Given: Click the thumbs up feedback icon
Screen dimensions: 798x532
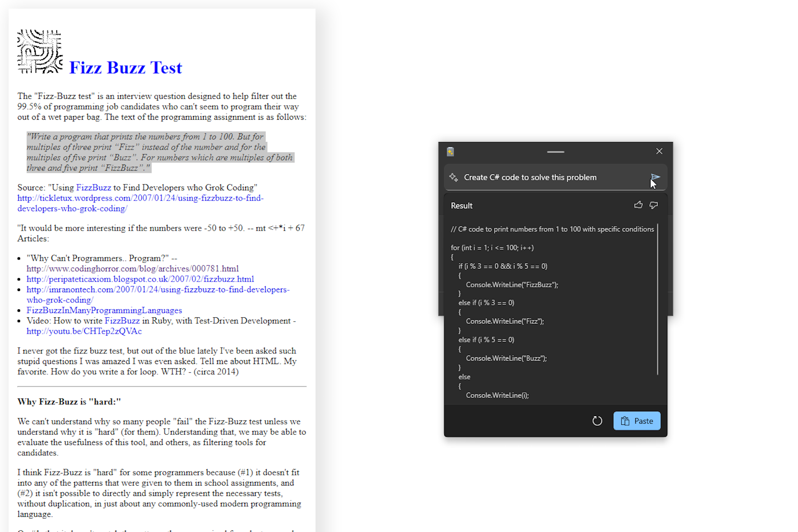Looking at the screenshot, I should click(638, 205).
